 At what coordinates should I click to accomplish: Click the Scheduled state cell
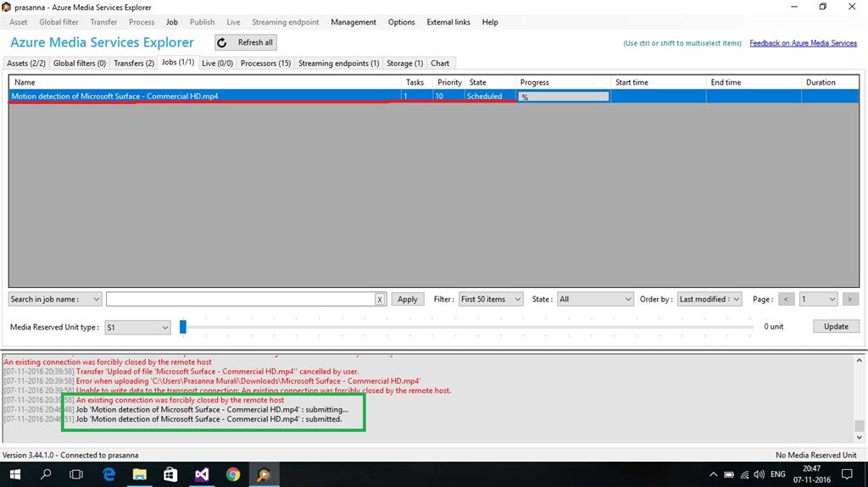pos(490,97)
